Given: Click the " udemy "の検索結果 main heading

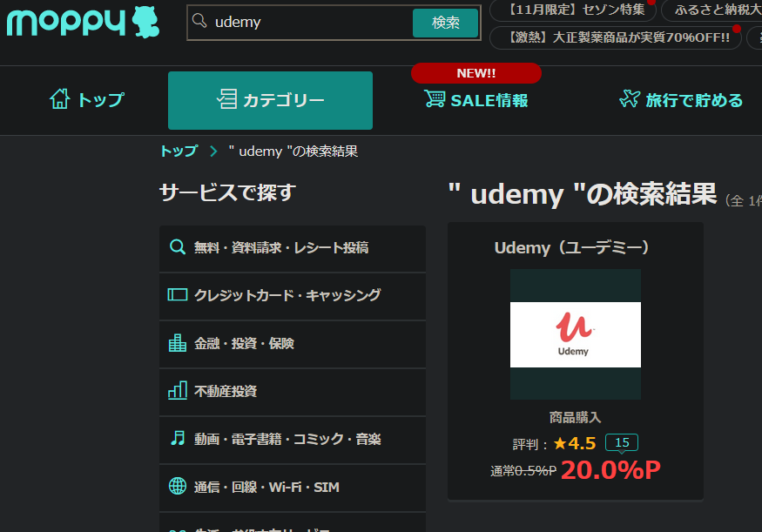Looking at the screenshot, I should tap(583, 194).
